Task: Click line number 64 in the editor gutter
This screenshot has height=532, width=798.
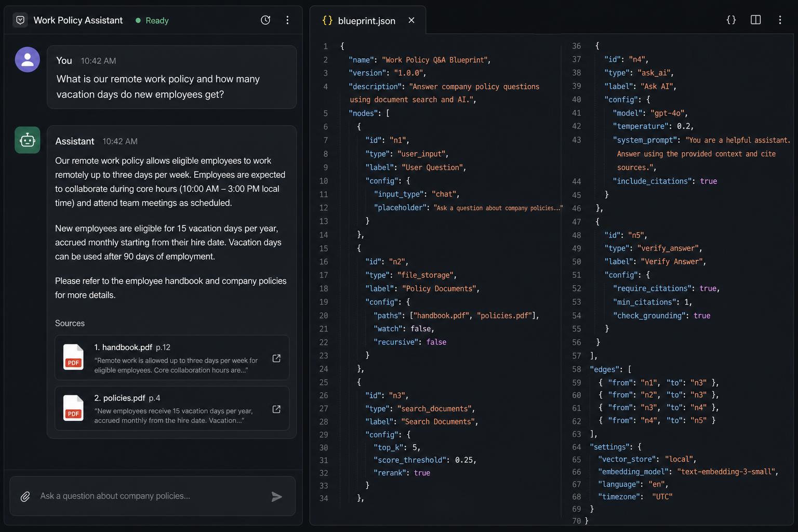Action: tap(577, 447)
